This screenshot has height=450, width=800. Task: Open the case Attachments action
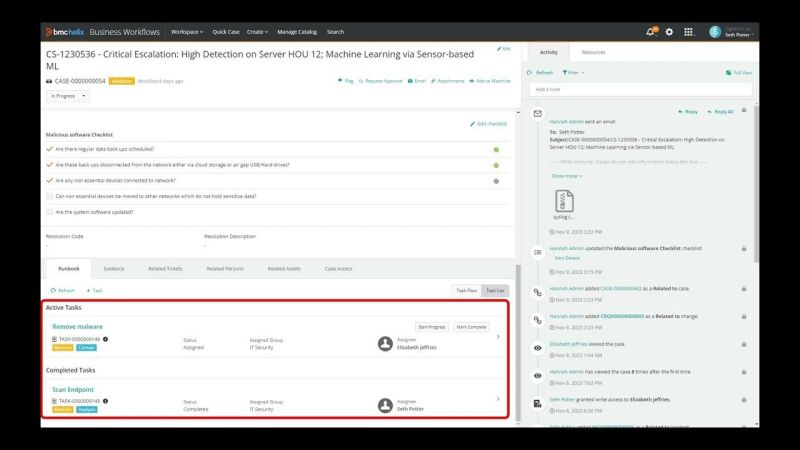pyautogui.click(x=447, y=81)
